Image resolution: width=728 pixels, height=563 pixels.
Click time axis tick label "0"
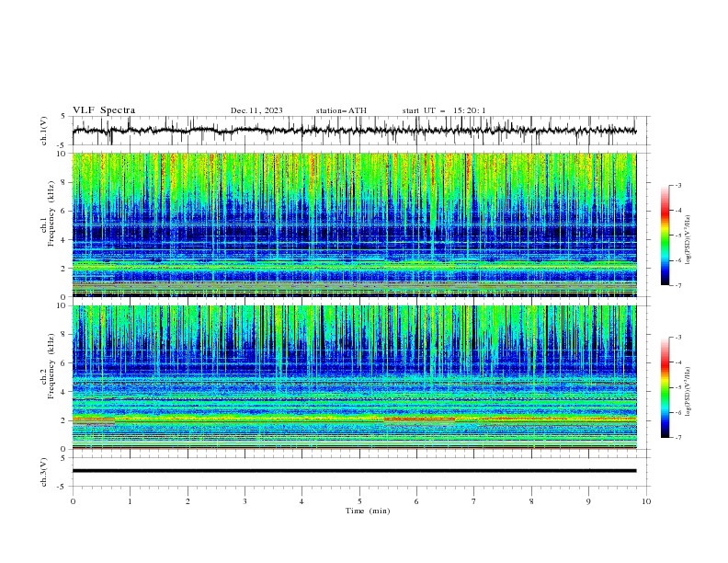point(73,501)
